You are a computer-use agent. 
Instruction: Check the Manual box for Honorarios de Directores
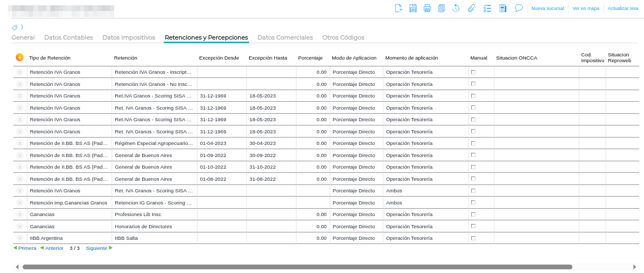473,226
